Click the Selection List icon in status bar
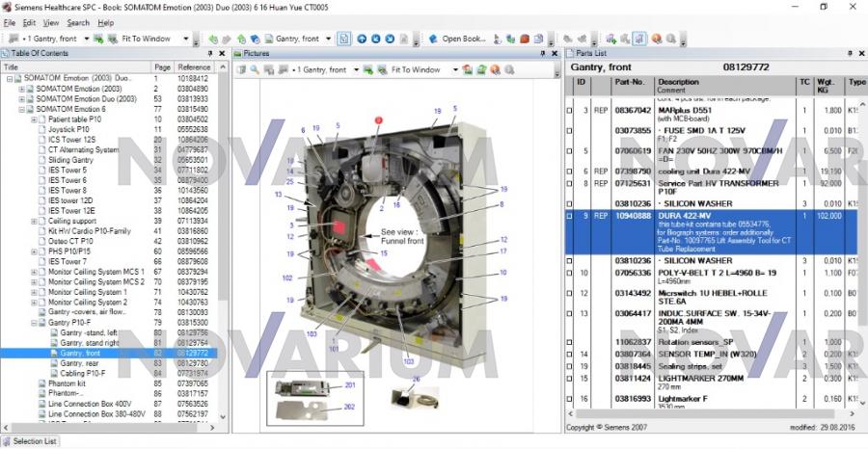 click(x=7, y=441)
